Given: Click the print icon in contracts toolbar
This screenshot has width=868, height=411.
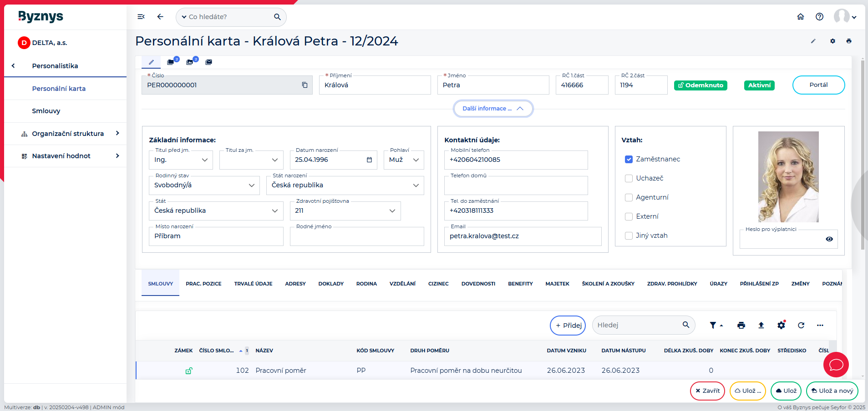Looking at the screenshot, I should tap(741, 325).
